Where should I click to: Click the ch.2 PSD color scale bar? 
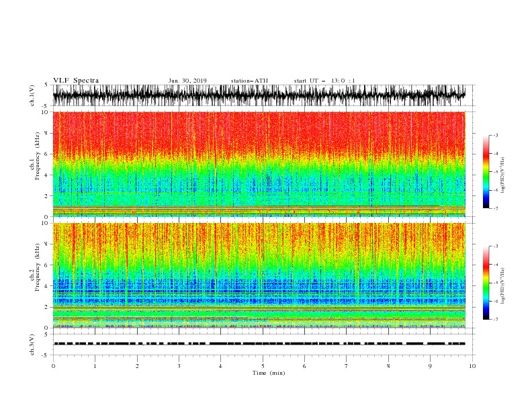pyautogui.click(x=486, y=283)
